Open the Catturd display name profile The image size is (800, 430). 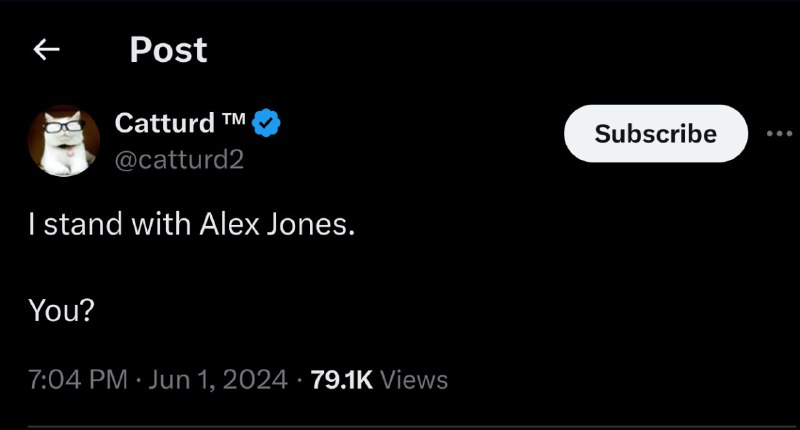click(x=165, y=123)
